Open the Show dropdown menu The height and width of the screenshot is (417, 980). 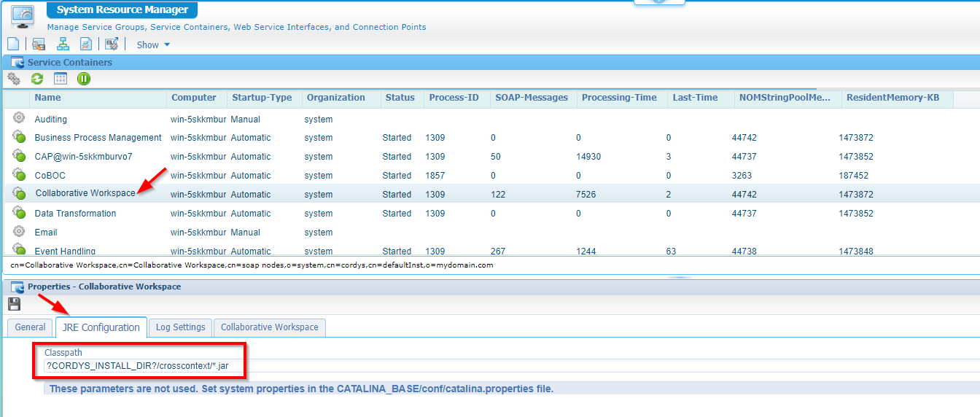[x=153, y=45]
